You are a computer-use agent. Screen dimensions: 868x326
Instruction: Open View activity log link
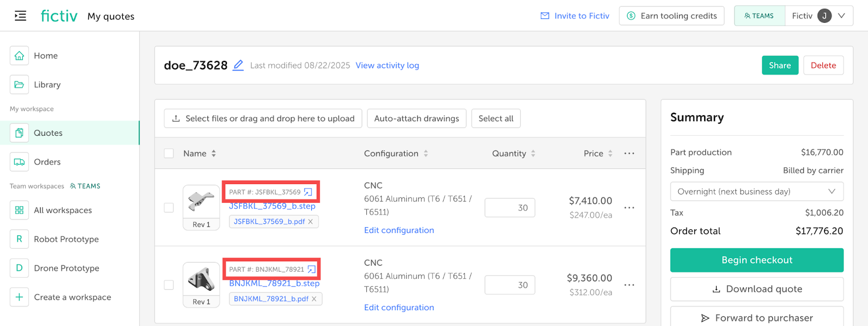pyautogui.click(x=387, y=65)
